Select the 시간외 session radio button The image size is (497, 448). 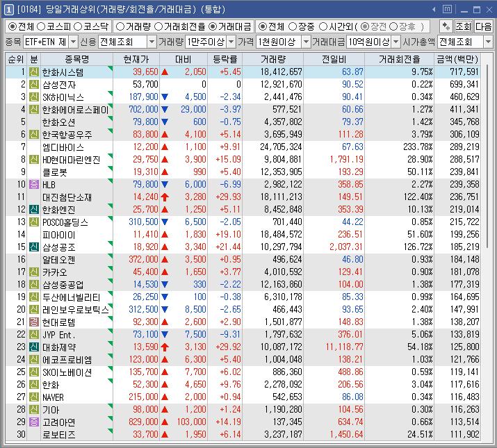click(x=323, y=26)
